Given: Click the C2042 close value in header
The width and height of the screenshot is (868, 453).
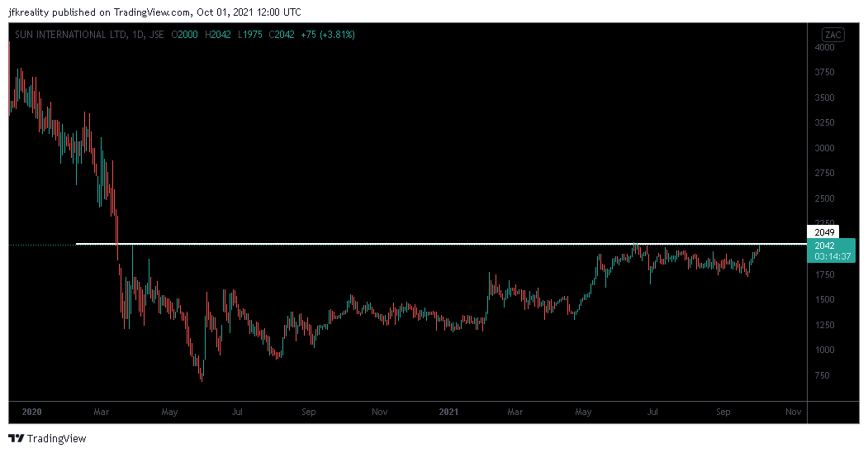Looking at the screenshot, I should (282, 35).
